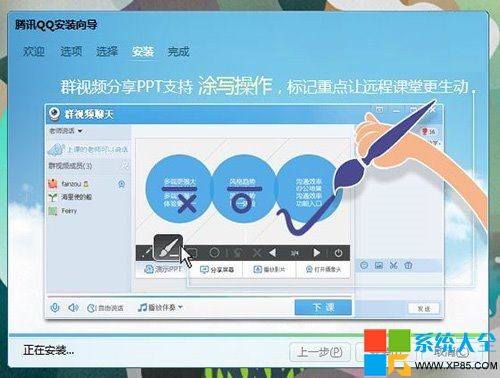The width and height of the screenshot is (500, 378).
Task: Click the picture icon in chat panel
Action: [379, 266]
